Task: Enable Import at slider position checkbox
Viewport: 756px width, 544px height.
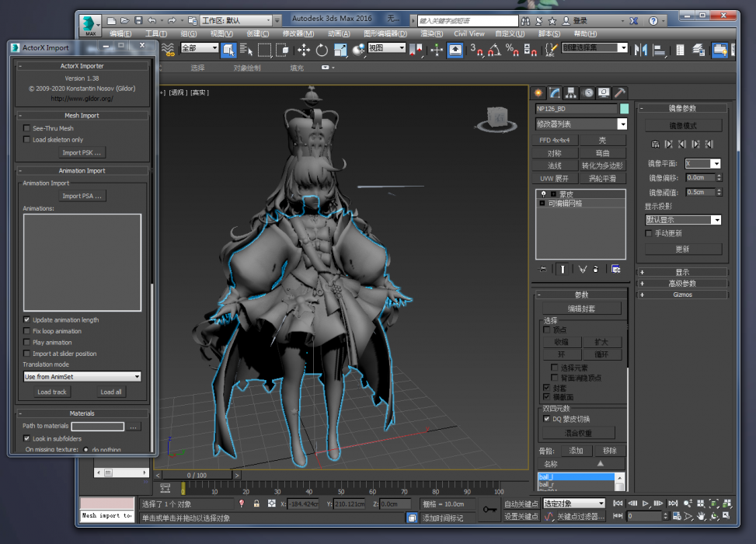Action: [x=27, y=354]
